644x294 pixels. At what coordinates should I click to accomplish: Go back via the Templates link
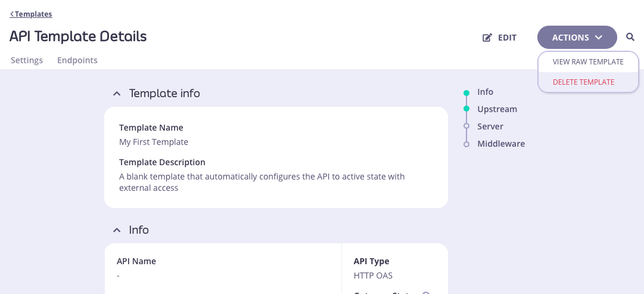pyautogui.click(x=31, y=14)
